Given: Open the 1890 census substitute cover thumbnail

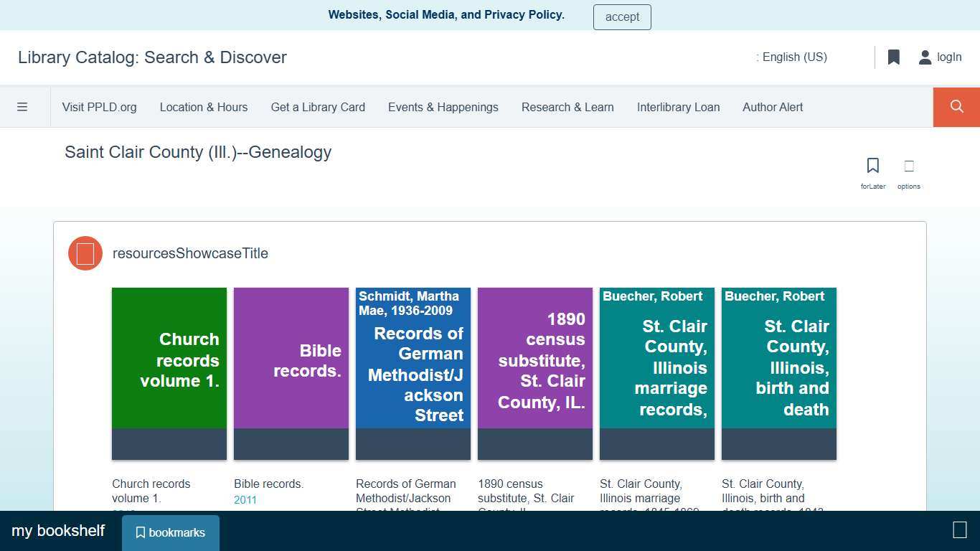Looking at the screenshot, I should click(x=534, y=373).
